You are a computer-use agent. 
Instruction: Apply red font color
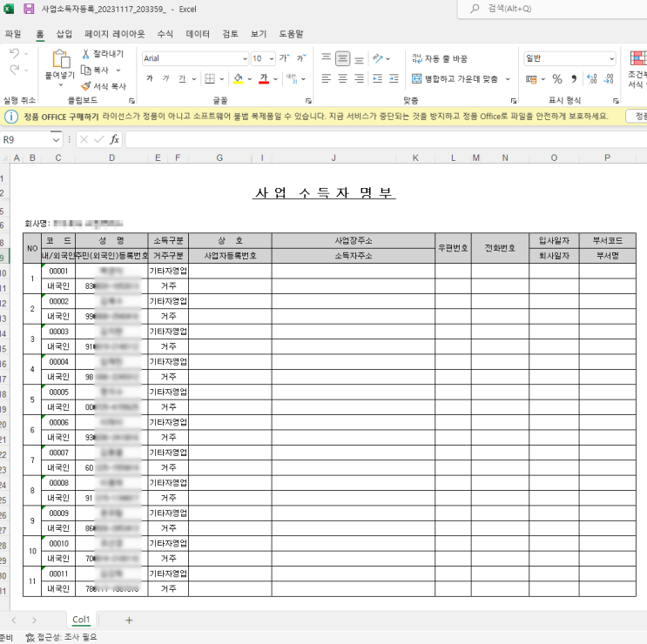264,78
